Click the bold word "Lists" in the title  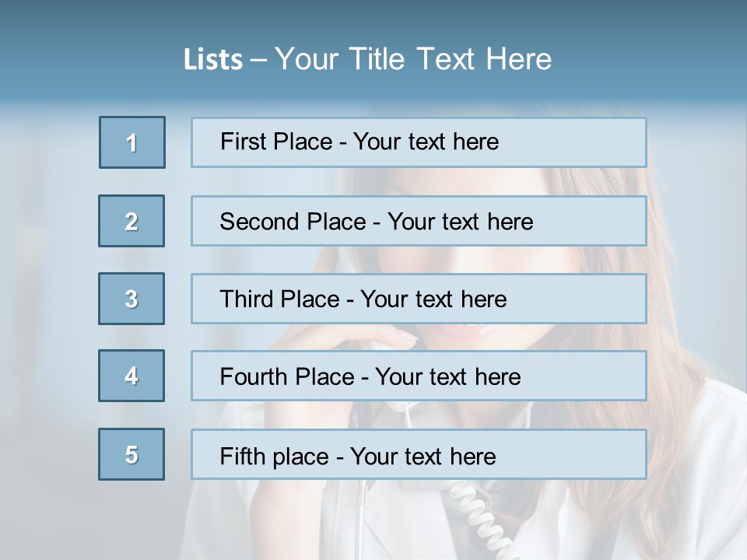pos(213,60)
